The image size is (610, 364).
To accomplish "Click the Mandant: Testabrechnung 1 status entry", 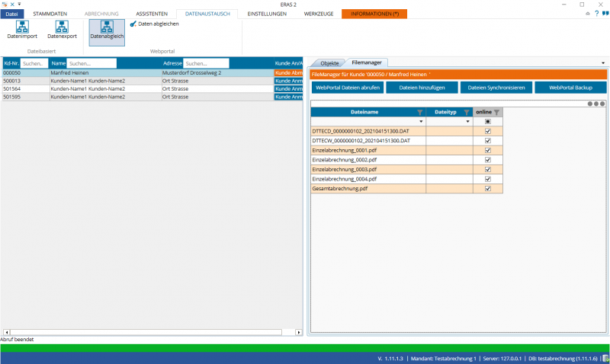I will click(x=444, y=359).
